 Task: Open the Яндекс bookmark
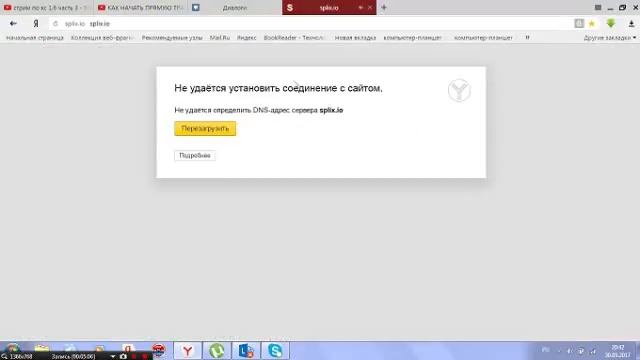(247, 38)
